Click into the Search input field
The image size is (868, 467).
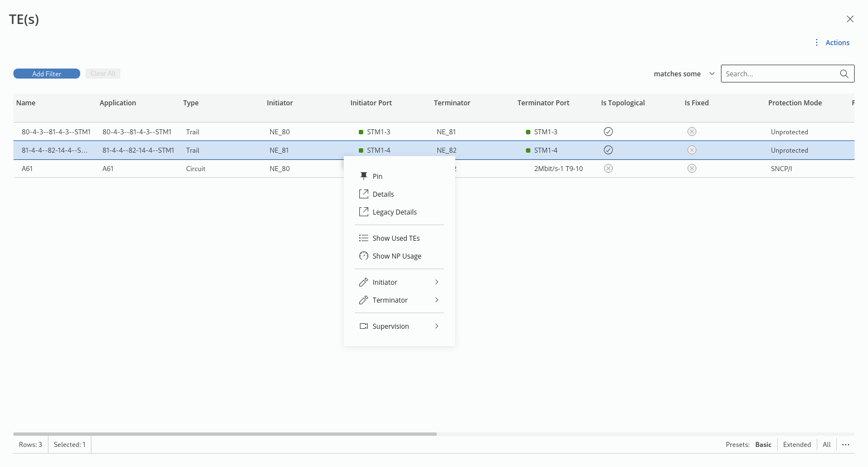(779, 74)
